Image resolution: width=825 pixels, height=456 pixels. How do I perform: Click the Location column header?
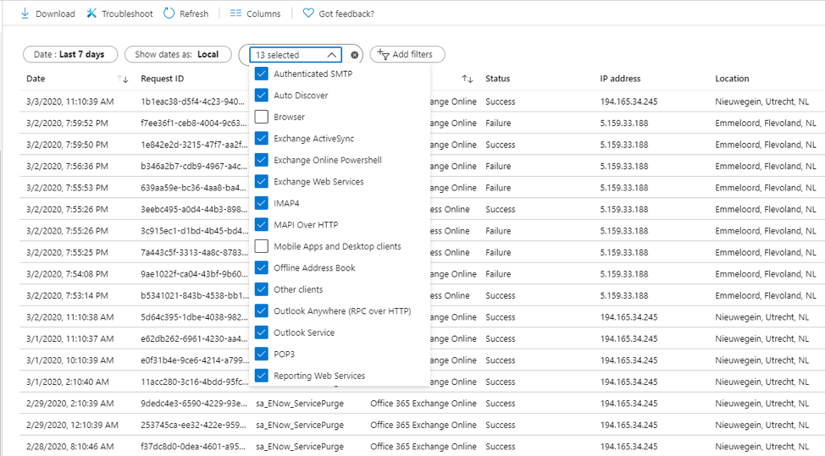pos(732,78)
